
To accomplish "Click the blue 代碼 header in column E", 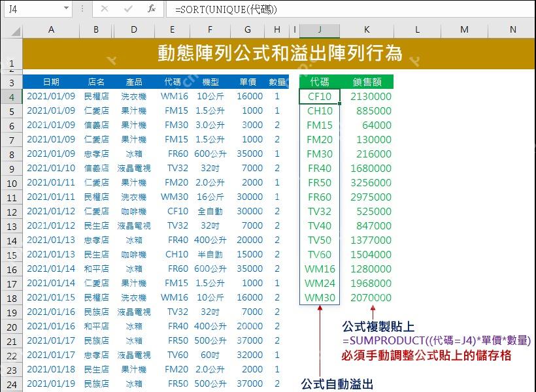I will tap(173, 82).
